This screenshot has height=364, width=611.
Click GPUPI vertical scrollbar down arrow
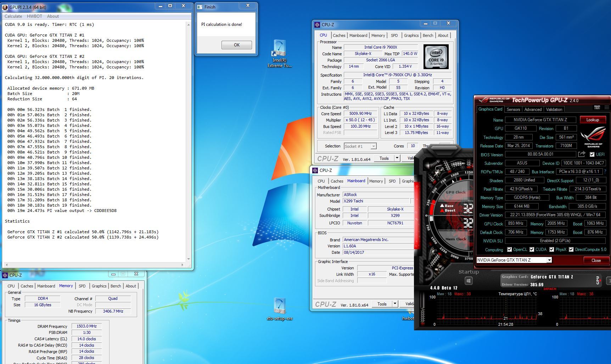tap(189, 259)
